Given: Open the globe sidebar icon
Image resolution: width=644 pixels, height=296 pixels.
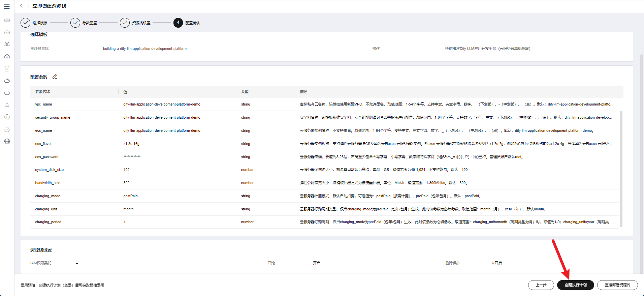Looking at the screenshot, I should pyautogui.click(x=7, y=141).
